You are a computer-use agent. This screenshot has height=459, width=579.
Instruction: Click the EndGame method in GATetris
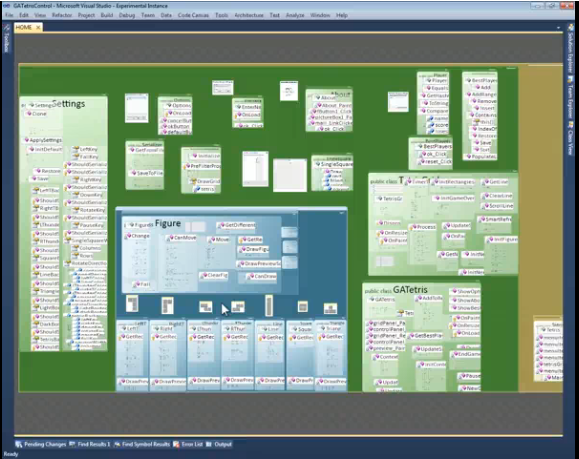coord(466,354)
